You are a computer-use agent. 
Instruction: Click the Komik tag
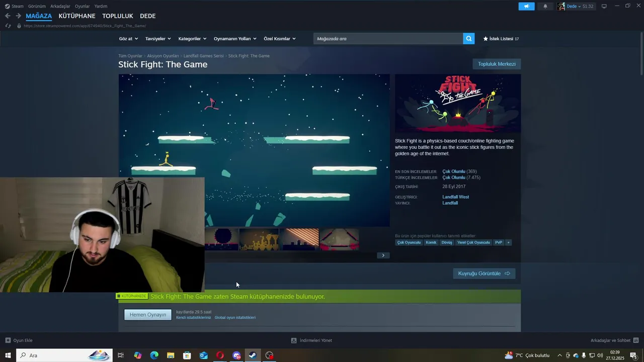tap(431, 242)
